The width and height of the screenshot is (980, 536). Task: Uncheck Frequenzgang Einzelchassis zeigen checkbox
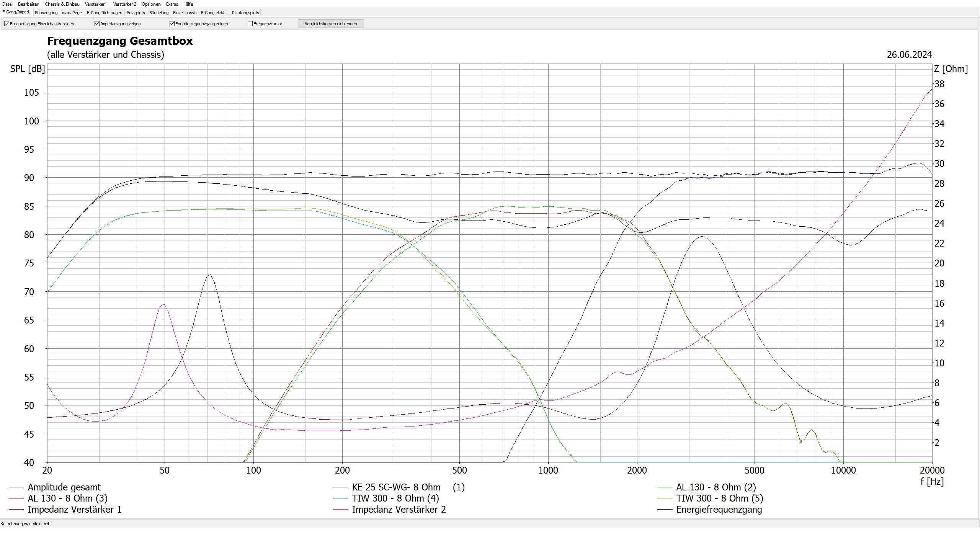tap(7, 24)
